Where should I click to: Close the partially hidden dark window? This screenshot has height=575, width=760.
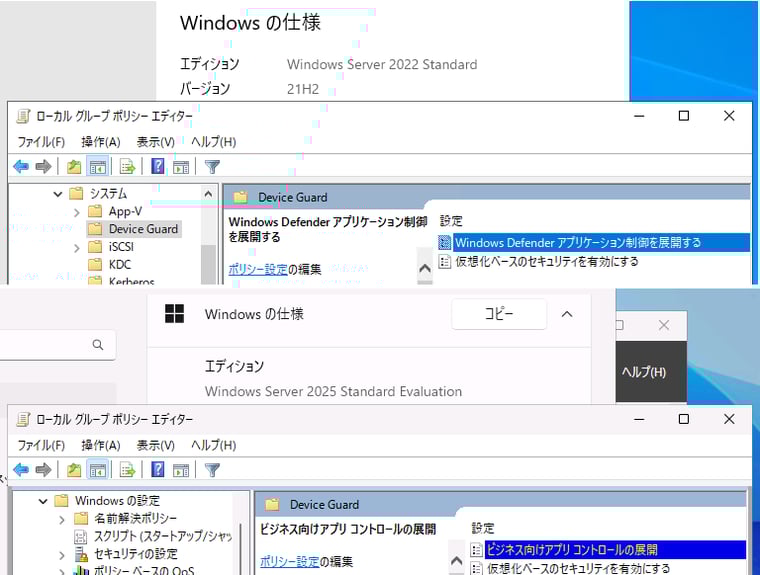click(x=664, y=325)
